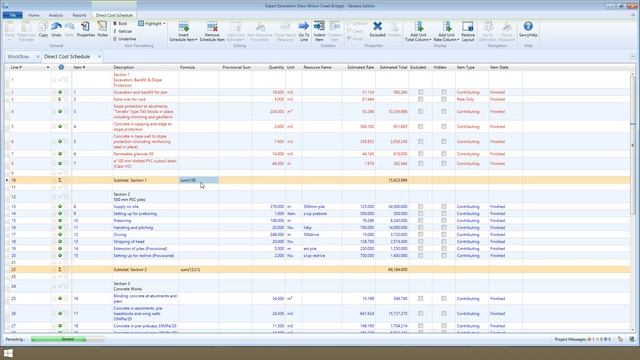Click the Line # column sort arrow

pyautogui.click(x=48, y=67)
